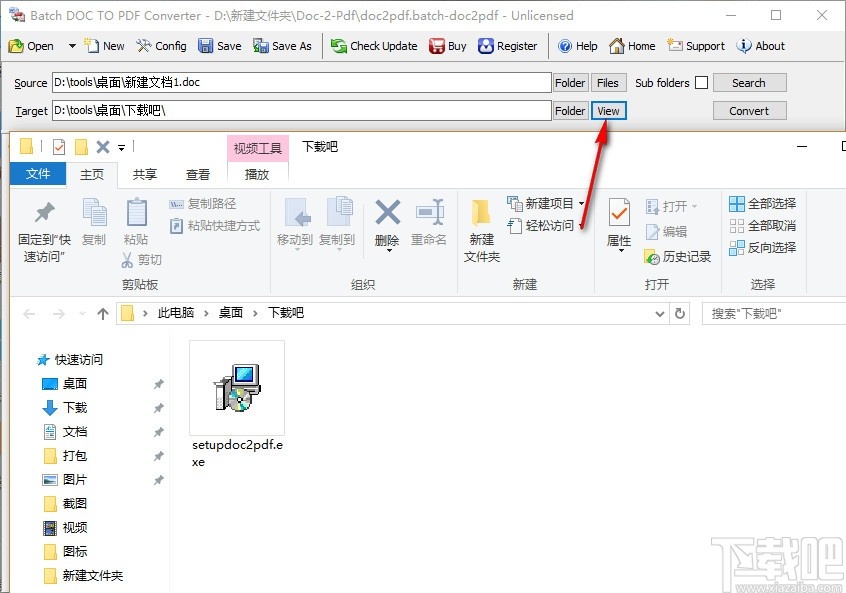This screenshot has width=846, height=593.
Task: Open 属性 properties in ribbon
Action: coord(619,225)
